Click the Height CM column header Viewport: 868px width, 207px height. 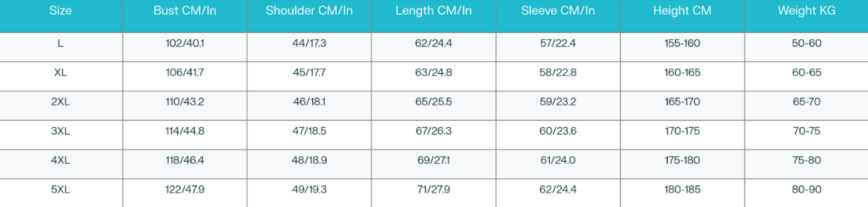pos(682,11)
